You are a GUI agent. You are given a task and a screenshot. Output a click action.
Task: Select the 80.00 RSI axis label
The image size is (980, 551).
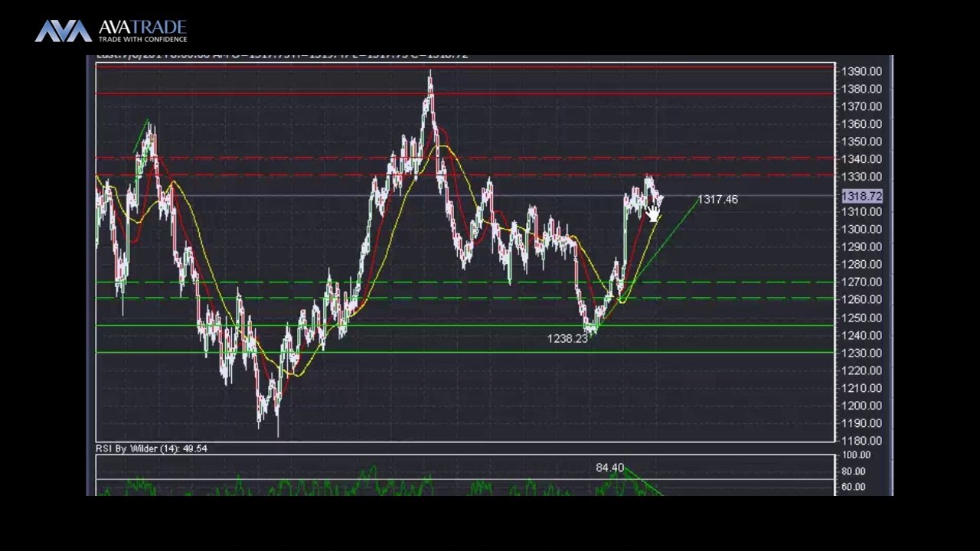tap(854, 471)
